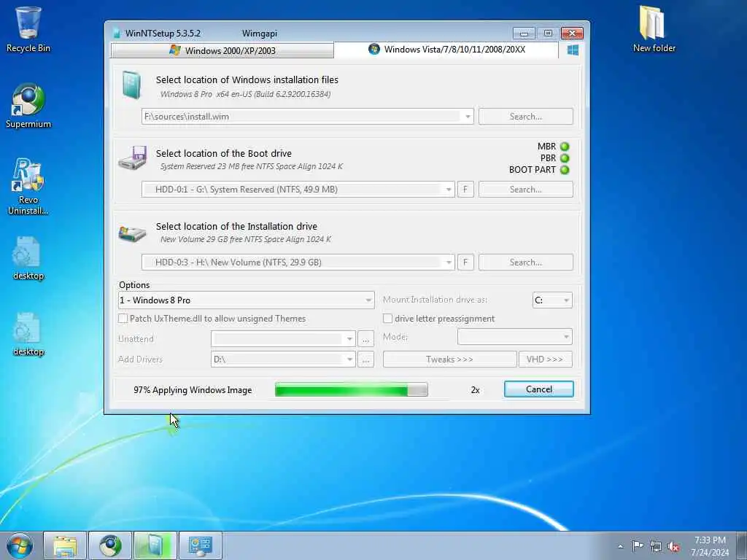The height and width of the screenshot is (560, 747).
Task: Open Tweaks >>> options
Action: [x=449, y=359]
